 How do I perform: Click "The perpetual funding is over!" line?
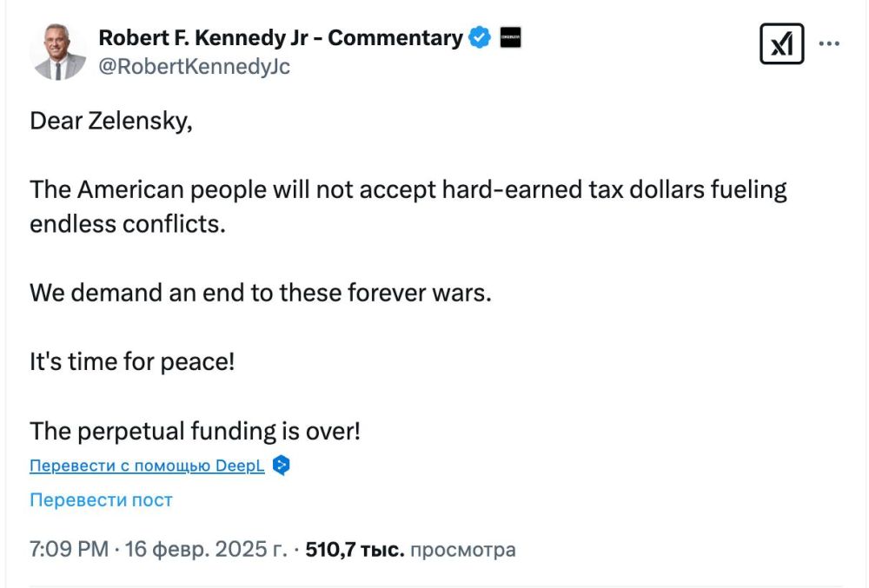pos(196,431)
